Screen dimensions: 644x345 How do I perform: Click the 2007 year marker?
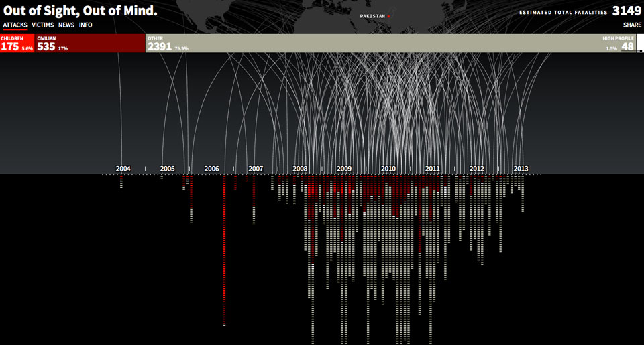[x=256, y=169]
